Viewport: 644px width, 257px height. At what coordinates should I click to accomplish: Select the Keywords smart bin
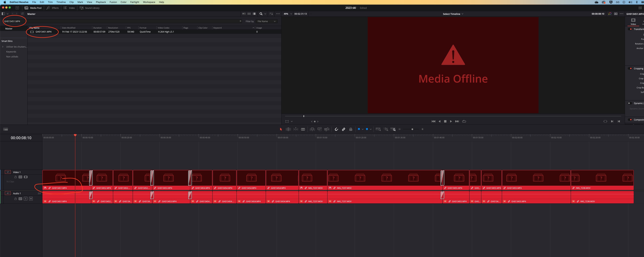pyautogui.click(x=11, y=52)
